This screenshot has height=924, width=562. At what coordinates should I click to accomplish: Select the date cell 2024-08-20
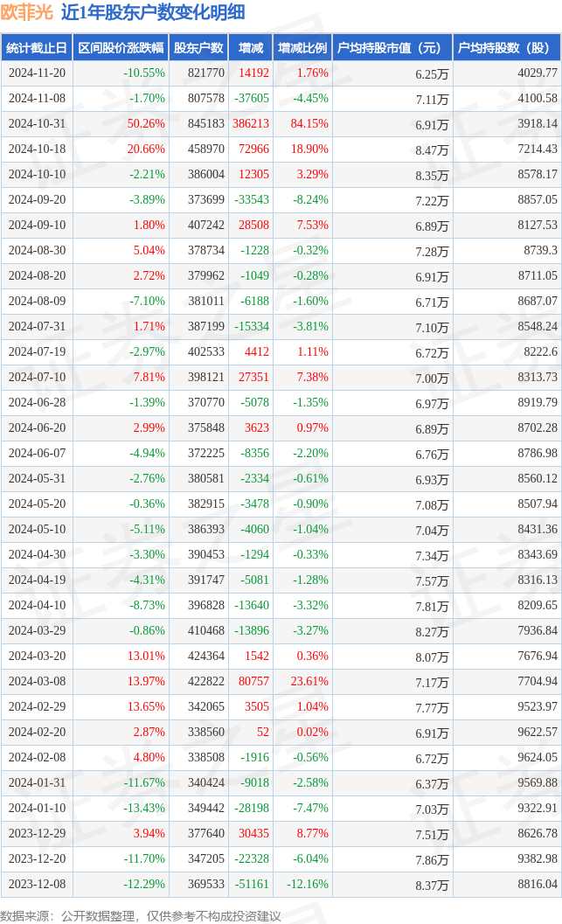pyautogui.click(x=37, y=275)
